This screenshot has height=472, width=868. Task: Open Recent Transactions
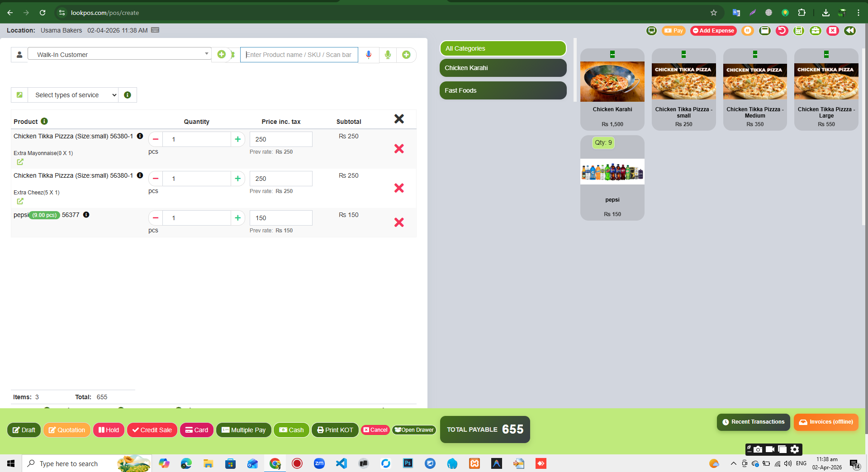coord(753,422)
